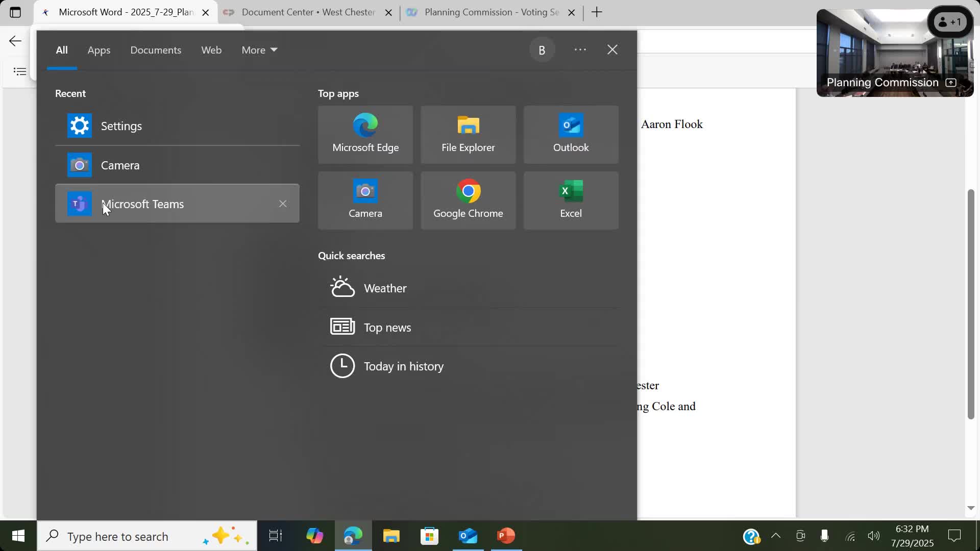Open Microsoft Store from taskbar

coord(429,536)
